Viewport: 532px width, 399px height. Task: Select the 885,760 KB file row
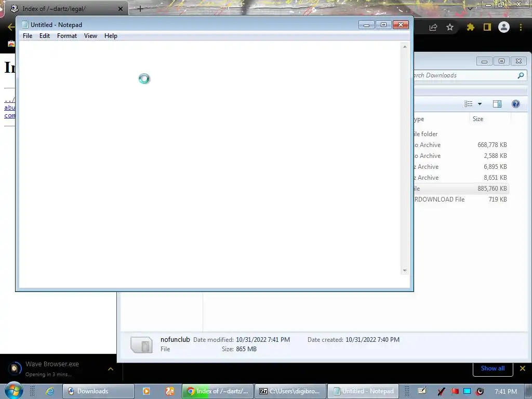[461, 188]
